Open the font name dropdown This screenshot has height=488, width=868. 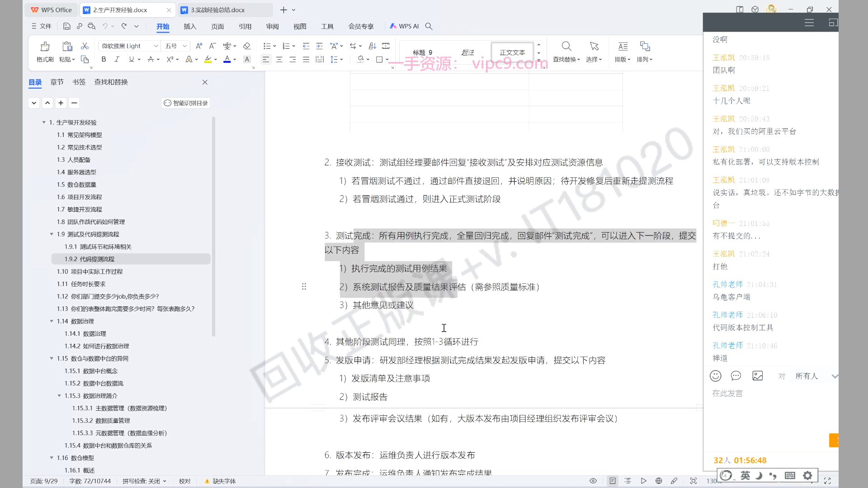pos(156,46)
